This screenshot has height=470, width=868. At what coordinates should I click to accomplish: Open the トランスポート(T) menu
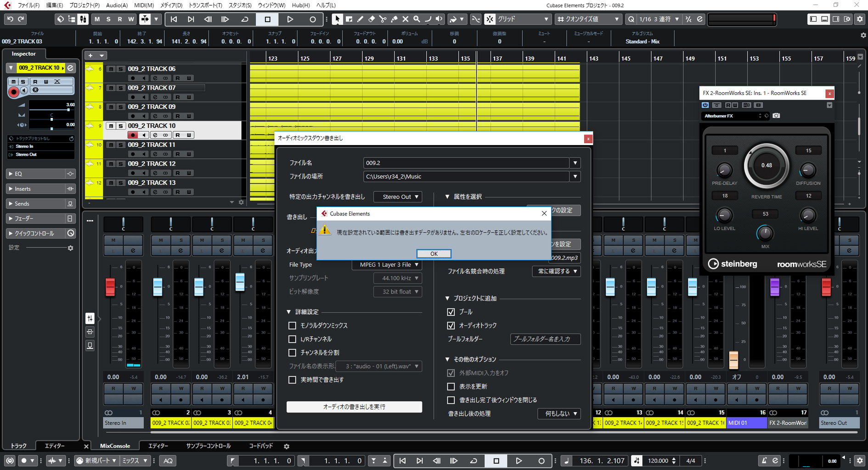point(205,5)
